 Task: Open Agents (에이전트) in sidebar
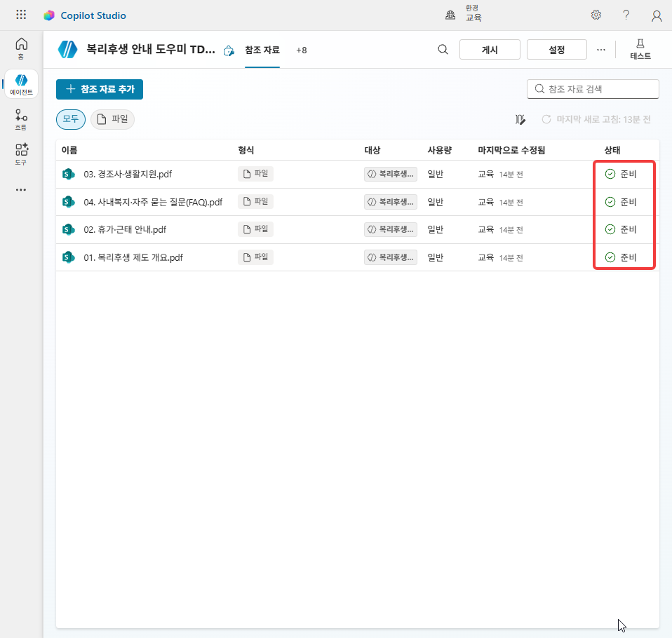click(22, 84)
